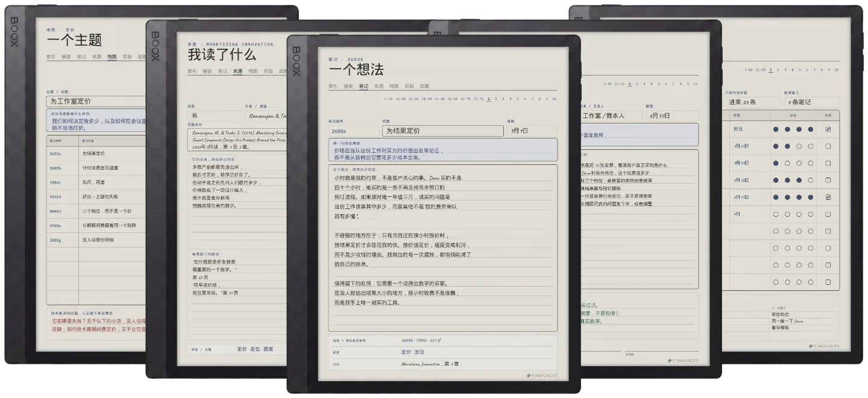Click the blue one-sentence summary box on 一个想法

point(443,151)
